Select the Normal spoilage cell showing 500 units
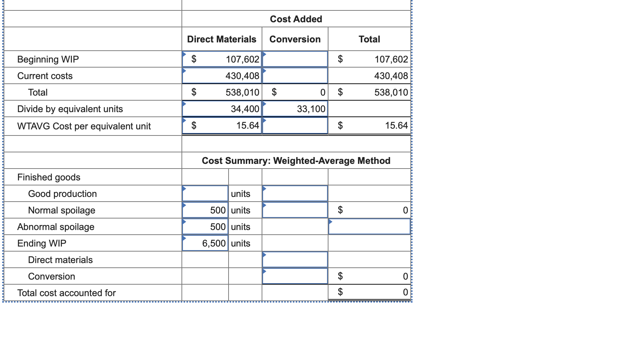Viewport: 644px width, 345px height. point(205,210)
